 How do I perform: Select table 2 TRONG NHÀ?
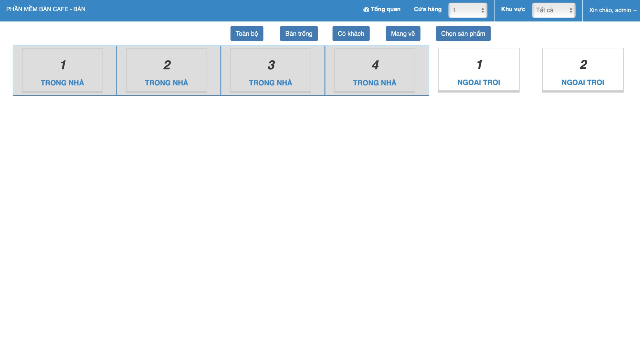pos(166,70)
